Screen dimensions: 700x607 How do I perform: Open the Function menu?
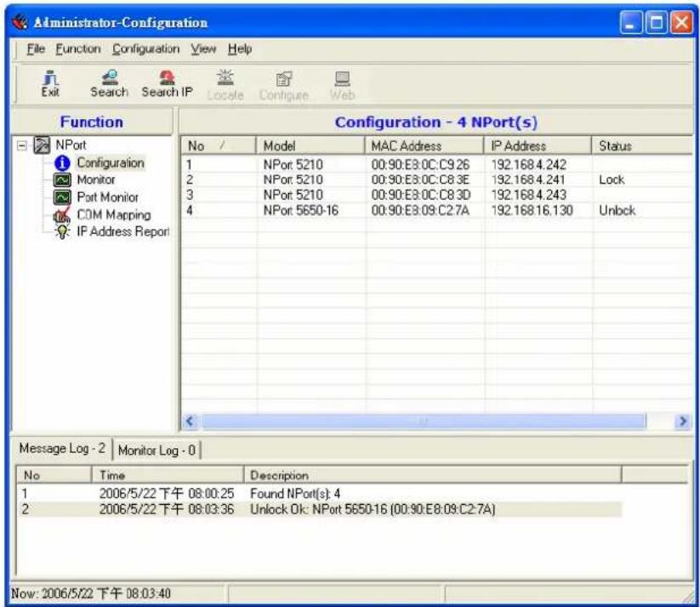click(x=77, y=48)
